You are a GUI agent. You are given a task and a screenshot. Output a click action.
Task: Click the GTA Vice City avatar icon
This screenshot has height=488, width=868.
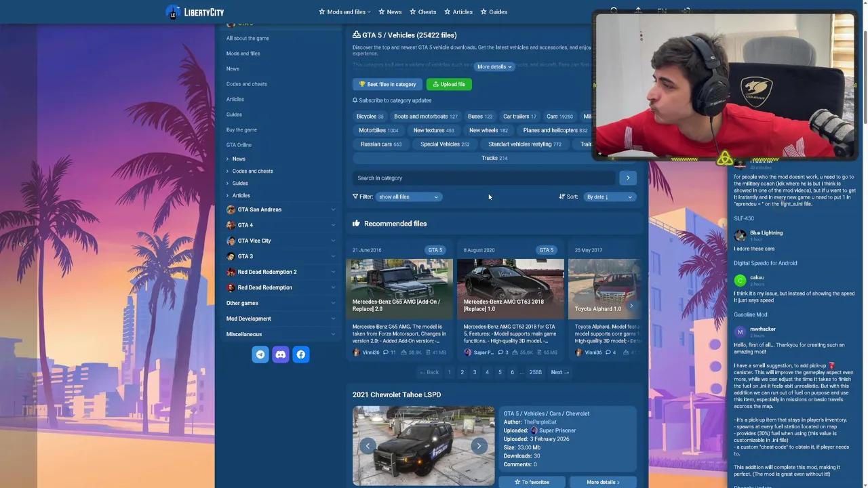click(x=231, y=241)
